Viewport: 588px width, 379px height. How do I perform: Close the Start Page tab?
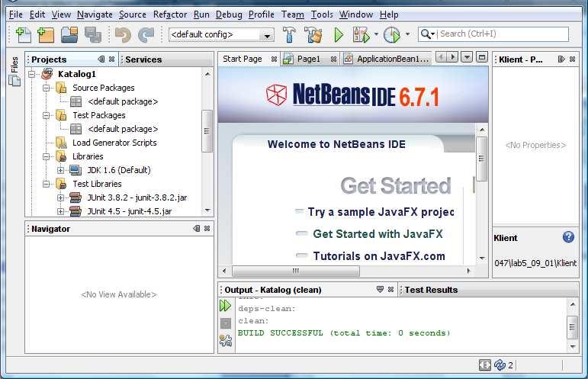(x=274, y=59)
